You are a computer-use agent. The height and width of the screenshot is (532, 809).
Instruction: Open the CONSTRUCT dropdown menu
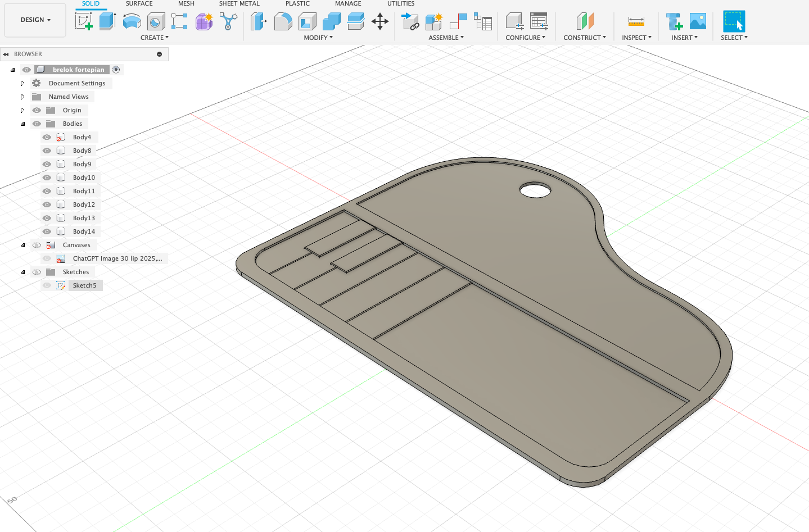click(585, 38)
